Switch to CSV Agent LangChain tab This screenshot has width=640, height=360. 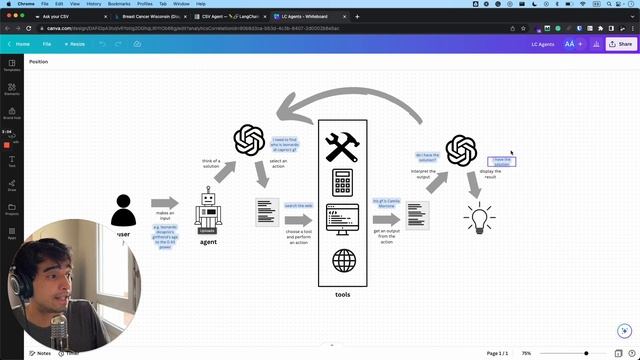230,17
